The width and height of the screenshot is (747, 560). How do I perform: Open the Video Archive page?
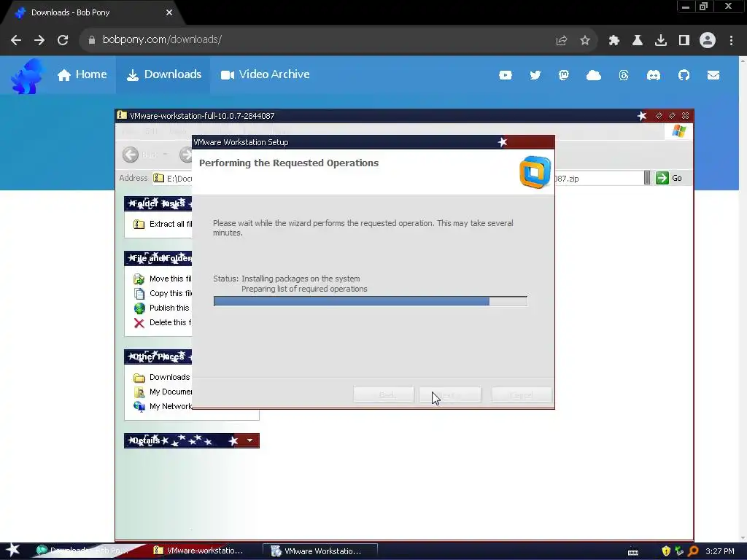click(x=265, y=75)
